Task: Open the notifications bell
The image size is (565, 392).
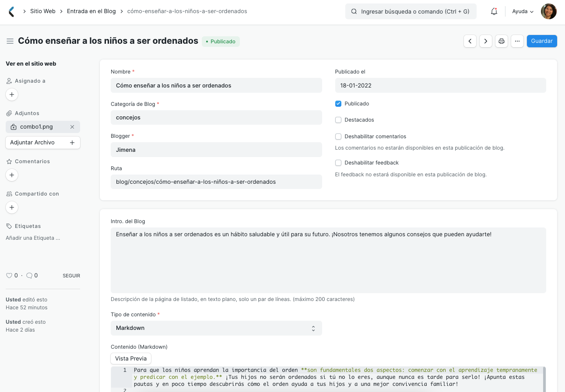Action: [x=494, y=11]
